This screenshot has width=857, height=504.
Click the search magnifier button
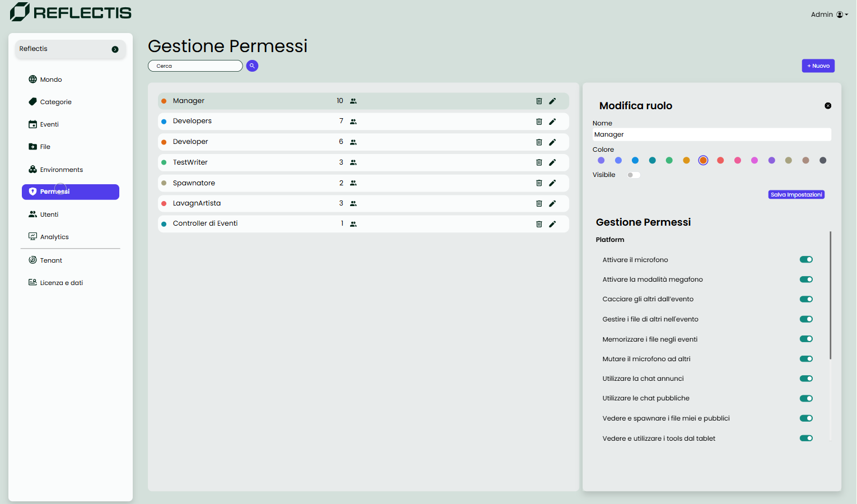click(252, 66)
